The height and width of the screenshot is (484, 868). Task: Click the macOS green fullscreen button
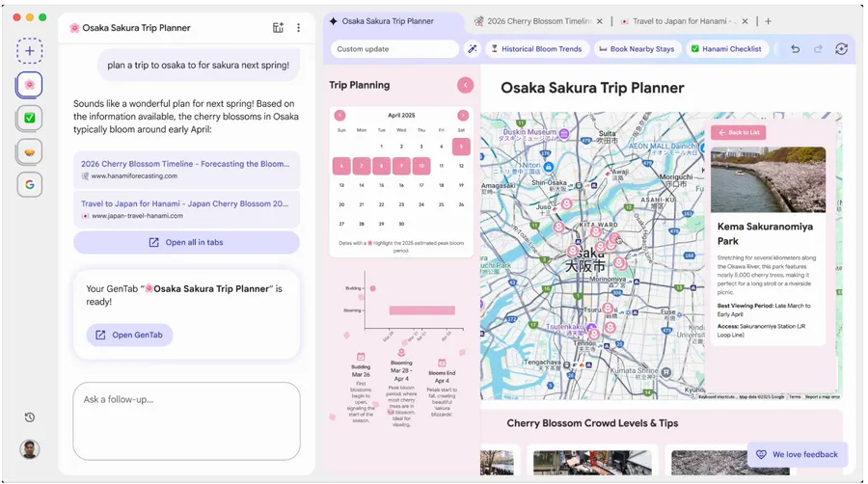click(42, 17)
